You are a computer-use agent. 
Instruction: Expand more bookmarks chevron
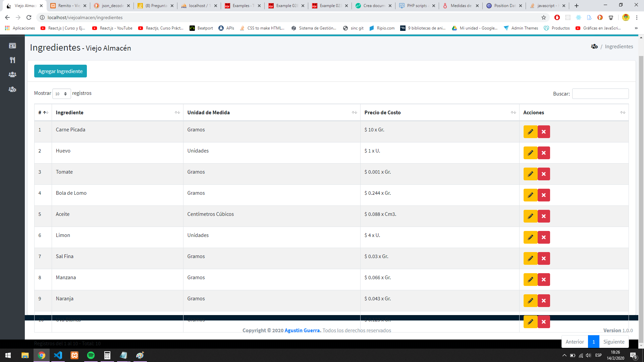(x=636, y=28)
